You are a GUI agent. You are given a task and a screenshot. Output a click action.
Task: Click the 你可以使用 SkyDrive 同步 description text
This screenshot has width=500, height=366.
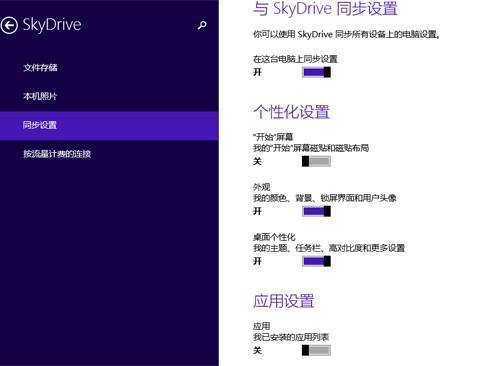click(347, 34)
